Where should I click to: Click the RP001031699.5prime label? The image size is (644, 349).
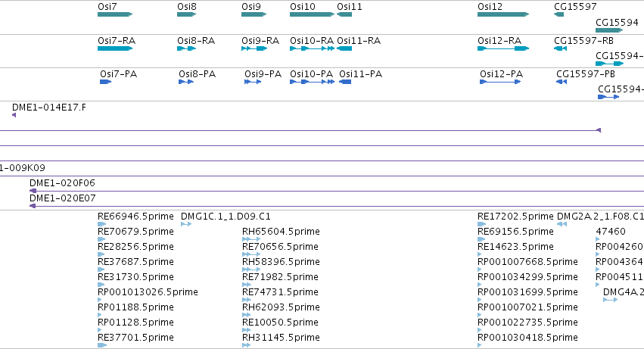point(527,292)
